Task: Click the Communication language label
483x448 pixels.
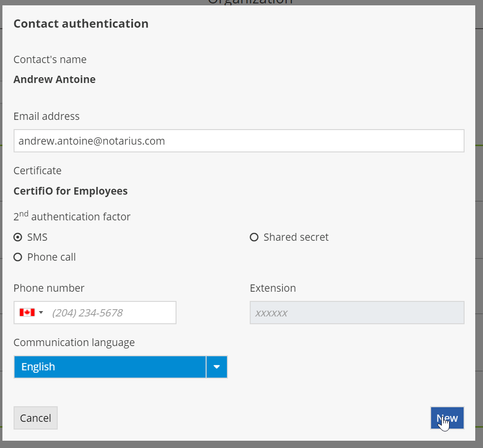Action: (x=74, y=343)
